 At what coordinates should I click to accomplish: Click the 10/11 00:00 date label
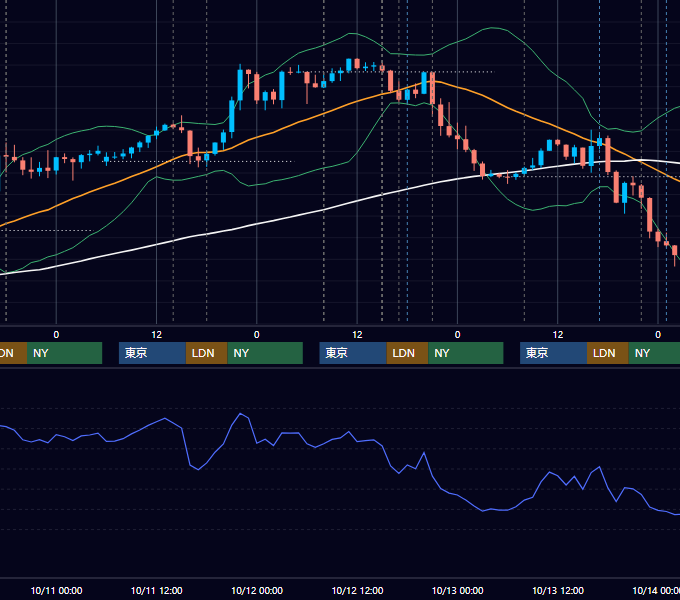[x=56, y=590]
